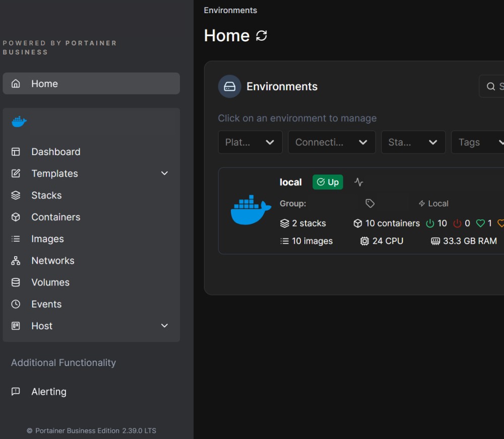
Task: Open the Connection type filter dropdown
Action: coord(331,142)
